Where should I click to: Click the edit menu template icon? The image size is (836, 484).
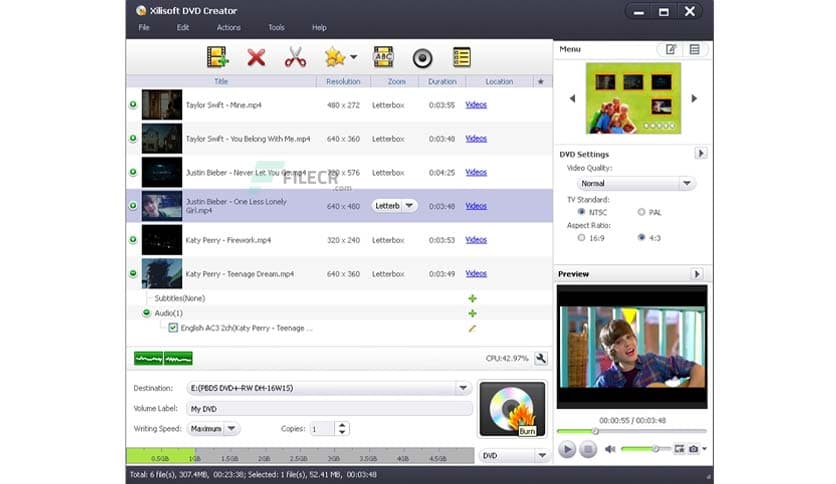point(671,50)
